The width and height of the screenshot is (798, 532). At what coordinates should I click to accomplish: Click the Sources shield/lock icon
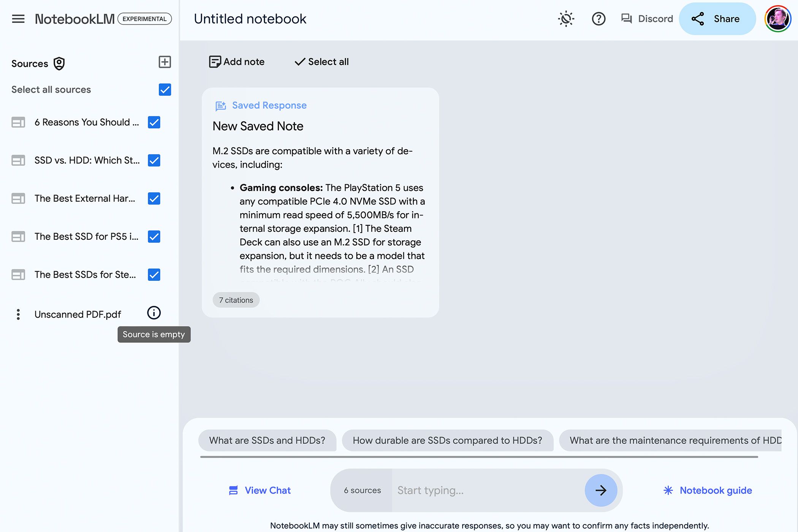[59, 63]
